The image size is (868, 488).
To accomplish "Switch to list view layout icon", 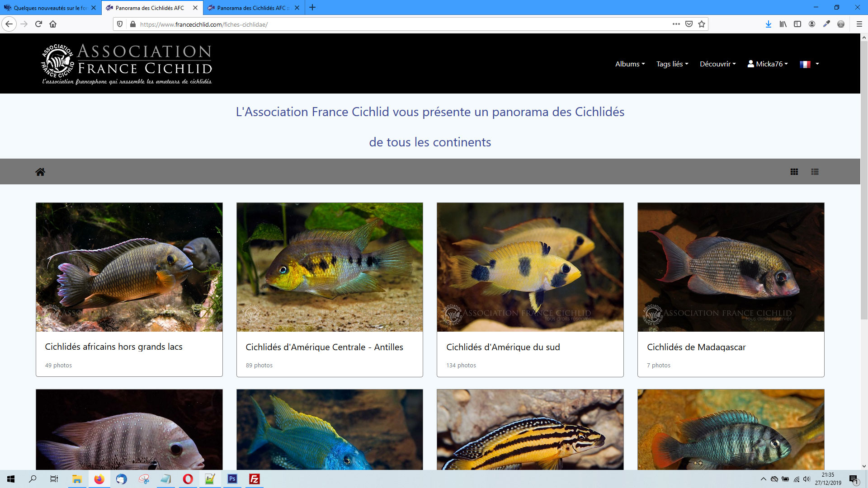I will click(x=815, y=172).
